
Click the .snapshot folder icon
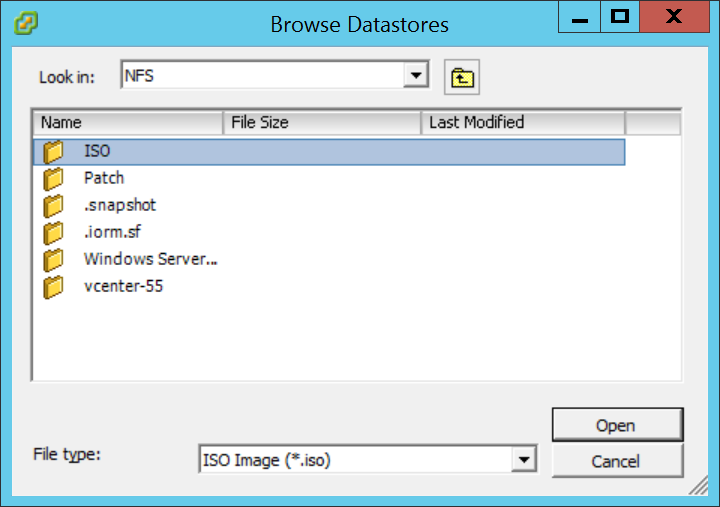coord(53,206)
